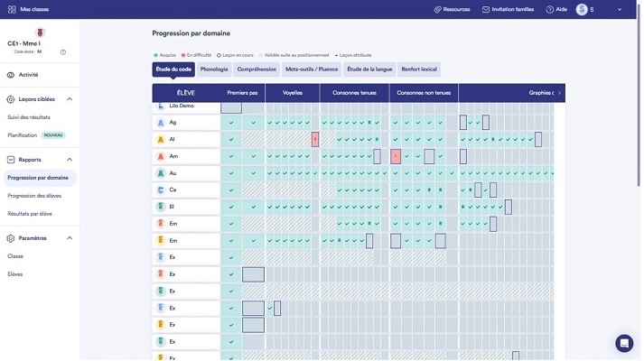The height and width of the screenshot is (361, 644).
Task: Open the Mes classes grid icon
Action: pos(12,9)
